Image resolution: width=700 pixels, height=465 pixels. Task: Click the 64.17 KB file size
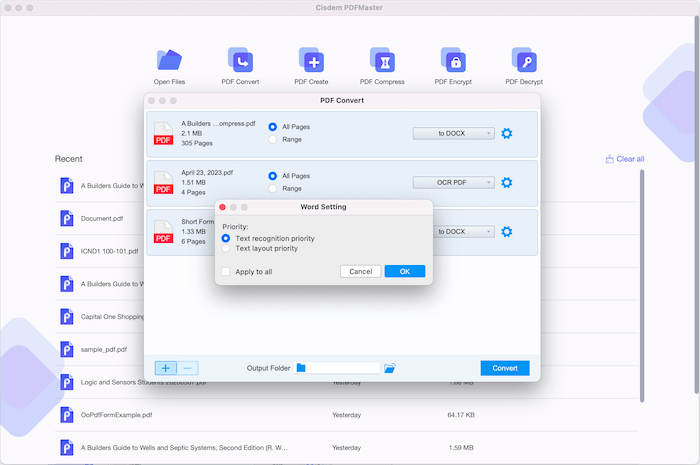click(461, 415)
